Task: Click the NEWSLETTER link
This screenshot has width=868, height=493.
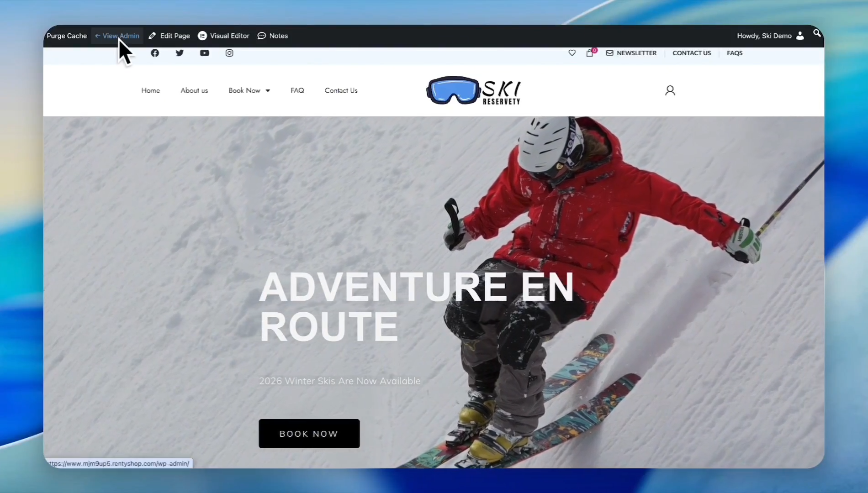Action: 631,53
